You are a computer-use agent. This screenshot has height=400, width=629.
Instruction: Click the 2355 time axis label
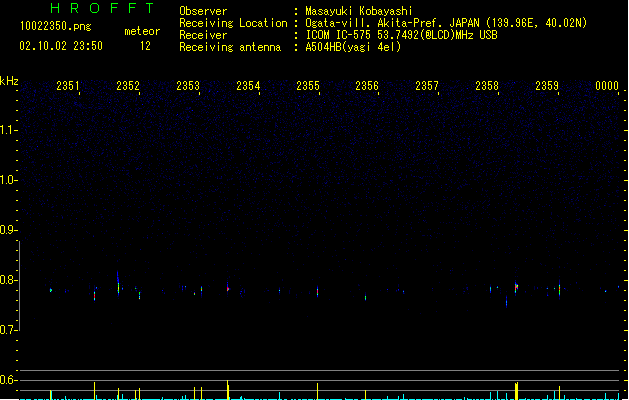coord(308,85)
